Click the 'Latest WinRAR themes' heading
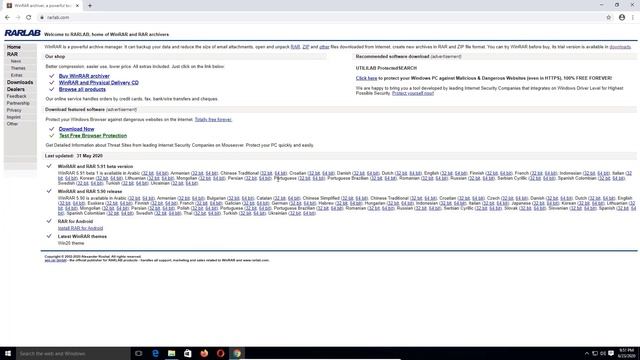 (x=82, y=236)
